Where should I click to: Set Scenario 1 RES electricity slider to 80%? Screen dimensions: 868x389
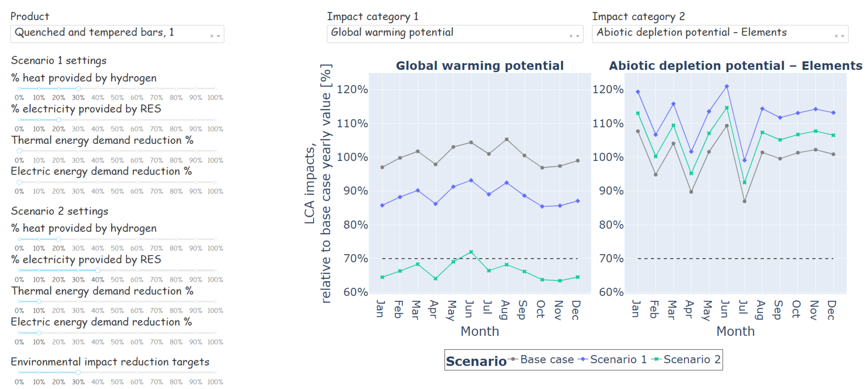point(176,120)
